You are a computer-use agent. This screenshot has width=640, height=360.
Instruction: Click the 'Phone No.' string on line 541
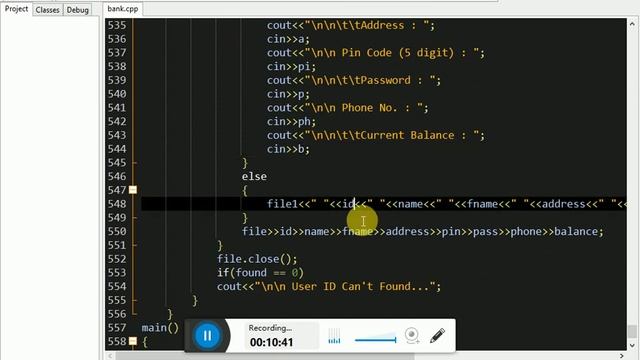(364, 108)
